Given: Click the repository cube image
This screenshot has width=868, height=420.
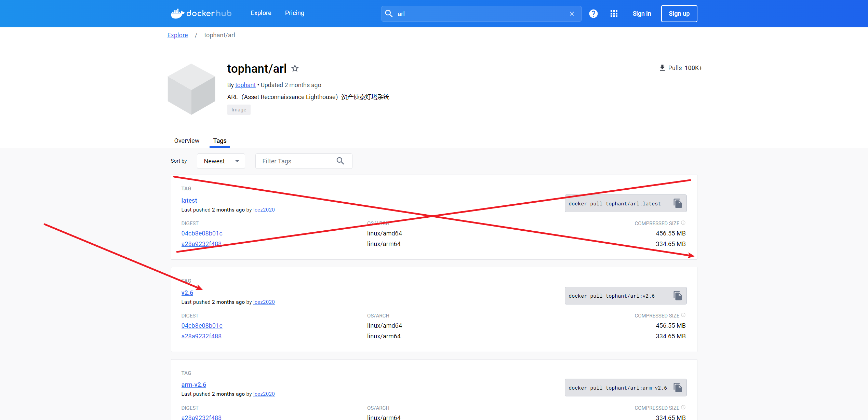Looking at the screenshot, I should click(x=191, y=89).
